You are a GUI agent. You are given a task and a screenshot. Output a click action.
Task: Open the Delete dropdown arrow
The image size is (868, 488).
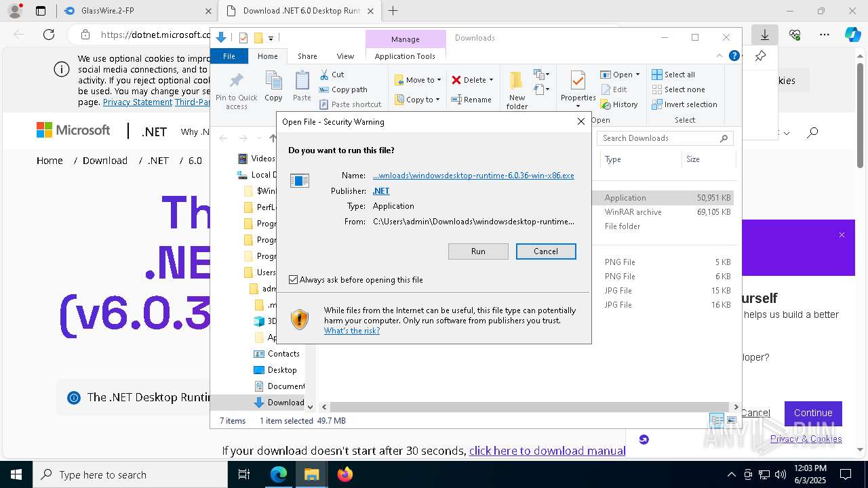click(491, 80)
